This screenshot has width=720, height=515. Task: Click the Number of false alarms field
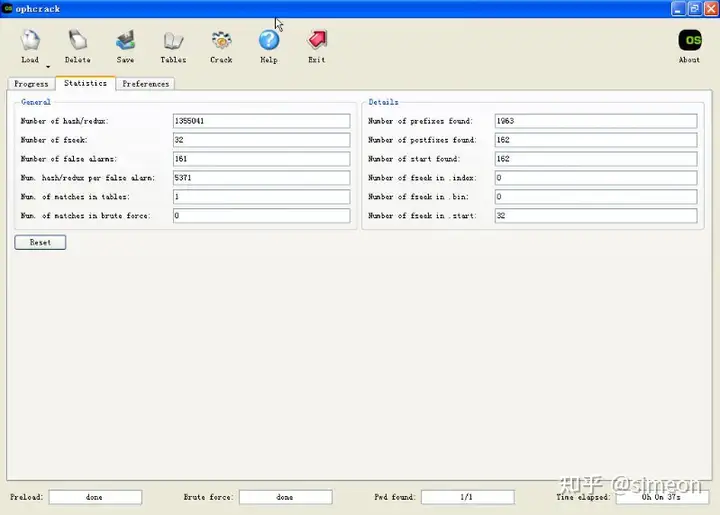pyautogui.click(x=261, y=159)
